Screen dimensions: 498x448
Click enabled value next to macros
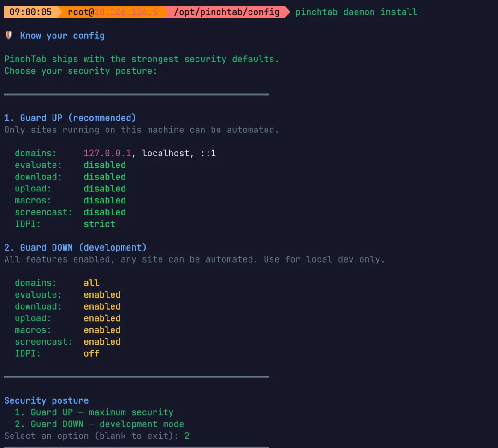102,329
